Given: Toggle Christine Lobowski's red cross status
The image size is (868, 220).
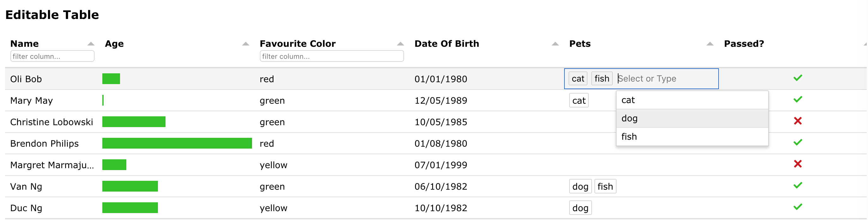Looking at the screenshot, I should [798, 121].
